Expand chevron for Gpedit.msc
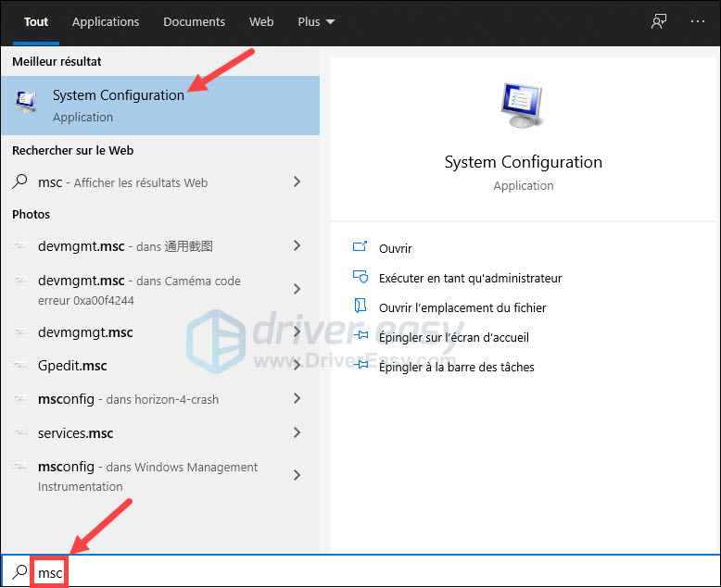This screenshot has height=588, width=721. point(297,365)
